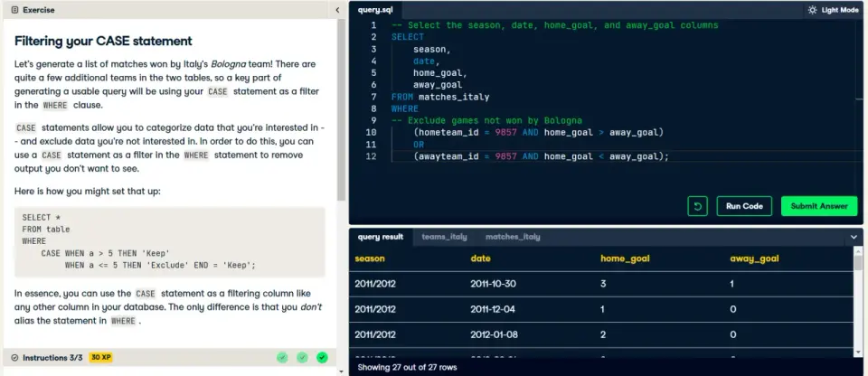The height and width of the screenshot is (376, 868).
Task: Toggle Light Mode
Action: 833,10
